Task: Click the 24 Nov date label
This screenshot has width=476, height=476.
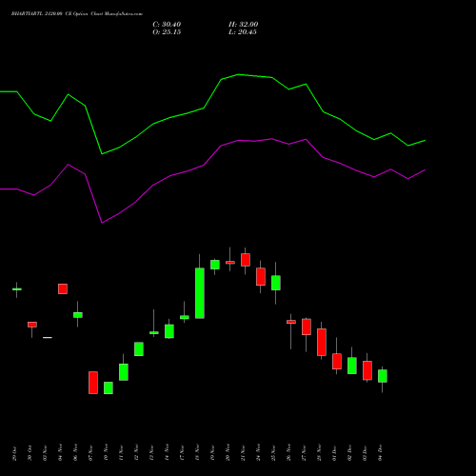Action: pos(258,453)
